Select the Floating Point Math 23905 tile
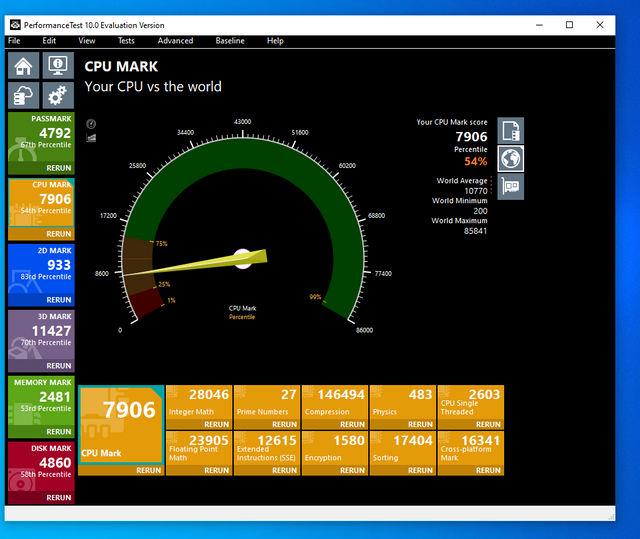 coord(199,448)
